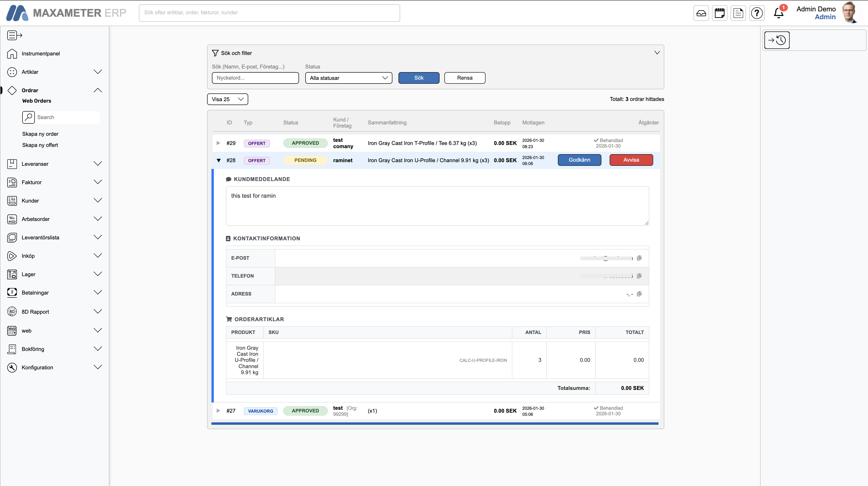This screenshot has height=486, width=868.
Task: Click the Konfiguration wrench icon
Action: click(x=12, y=367)
